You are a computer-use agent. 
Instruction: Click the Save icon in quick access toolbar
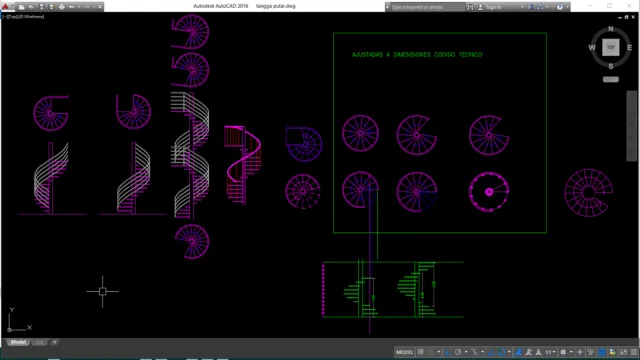42,7
